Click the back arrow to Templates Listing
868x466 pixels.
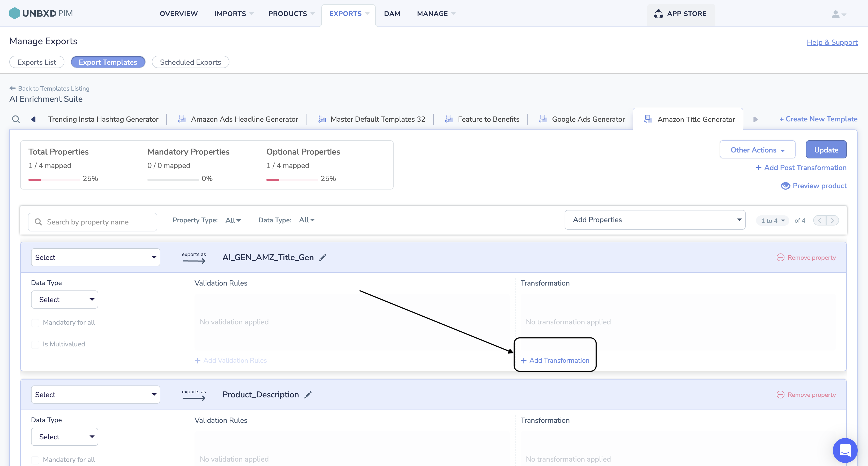click(x=12, y=88)
